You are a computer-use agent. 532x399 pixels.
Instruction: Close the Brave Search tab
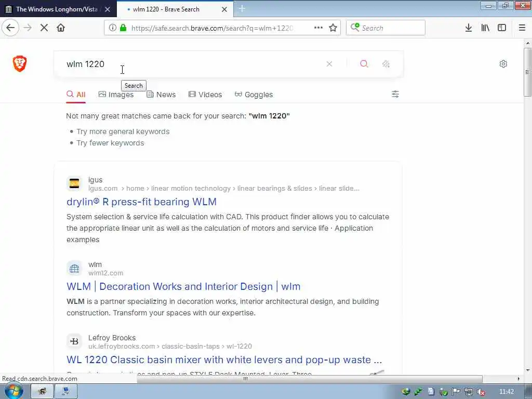pyautogui.click(x=224, y=9)
